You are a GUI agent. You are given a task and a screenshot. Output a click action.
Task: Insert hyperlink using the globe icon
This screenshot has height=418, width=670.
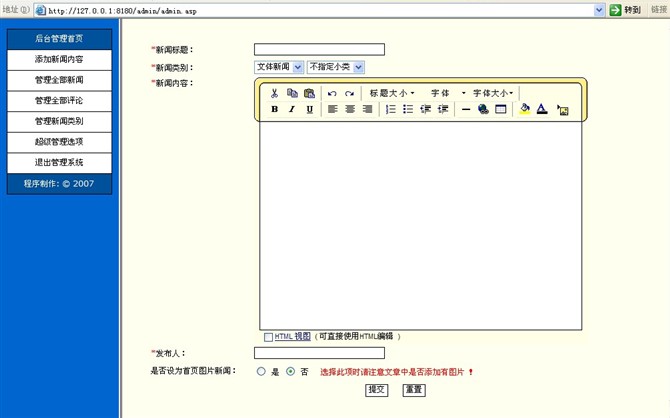[x=483, y=109]
